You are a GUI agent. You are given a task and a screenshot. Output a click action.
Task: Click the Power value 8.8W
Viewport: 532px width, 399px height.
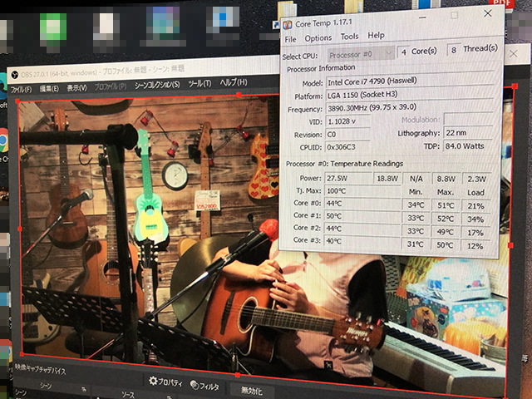point(446,179)
